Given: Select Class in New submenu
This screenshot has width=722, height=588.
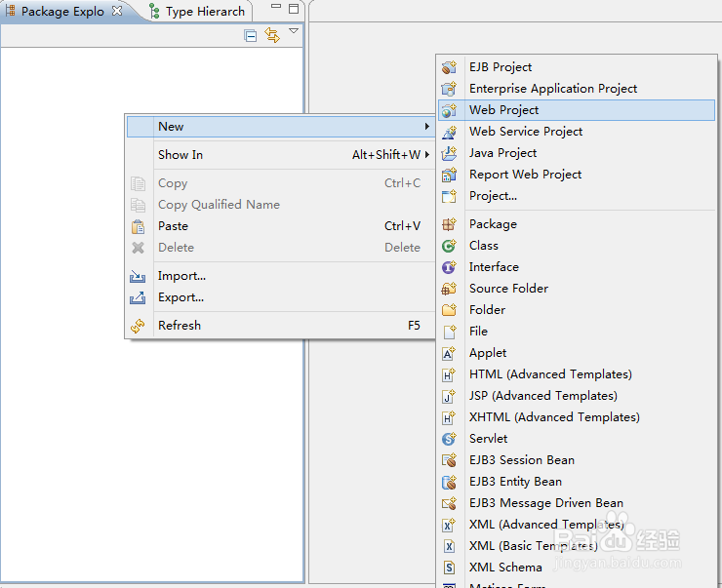Looking at the screenshot, I should [577, 246].
